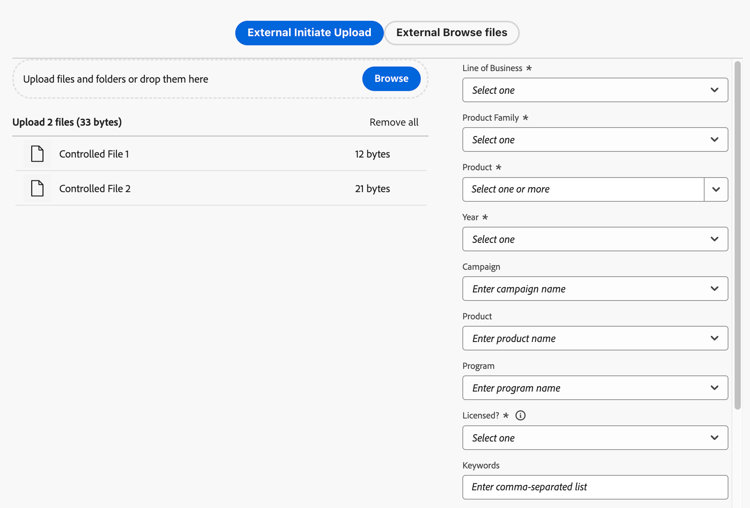Click the Licensed info icon
The height and width of the screenshot is (508, 750).
(520, 415)
